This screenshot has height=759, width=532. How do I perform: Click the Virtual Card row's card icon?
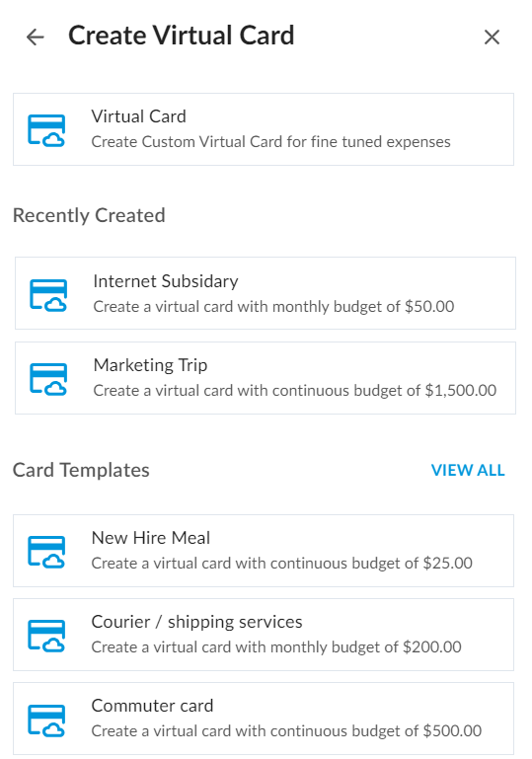tap(46, 130)
